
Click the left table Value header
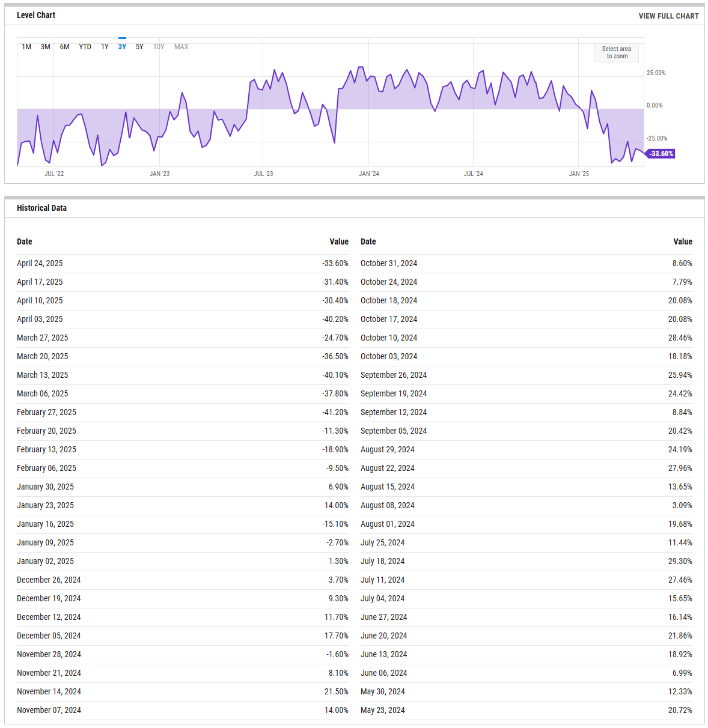[339, 241]
